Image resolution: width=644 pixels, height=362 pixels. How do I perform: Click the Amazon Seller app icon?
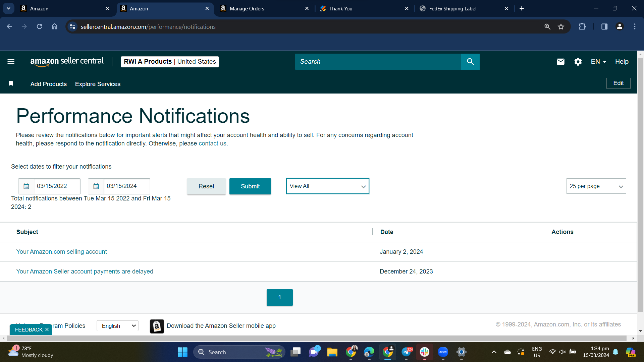coord(157,326)
